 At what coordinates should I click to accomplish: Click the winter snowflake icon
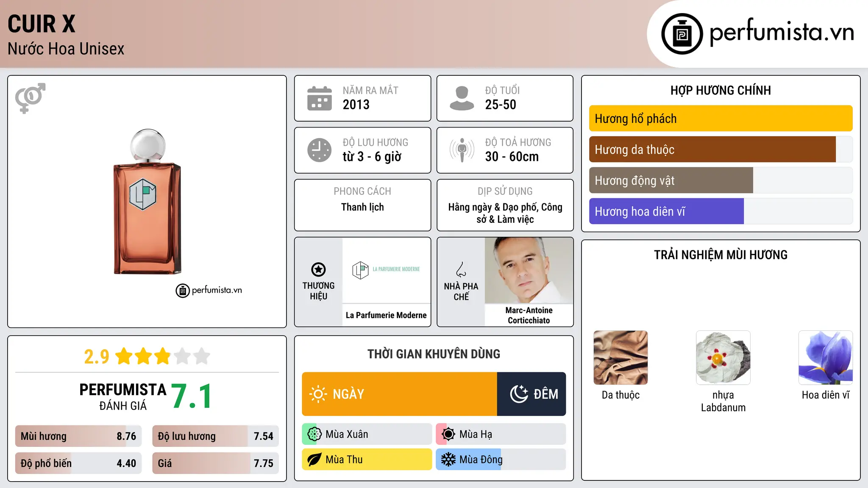[x=448, y=460]
